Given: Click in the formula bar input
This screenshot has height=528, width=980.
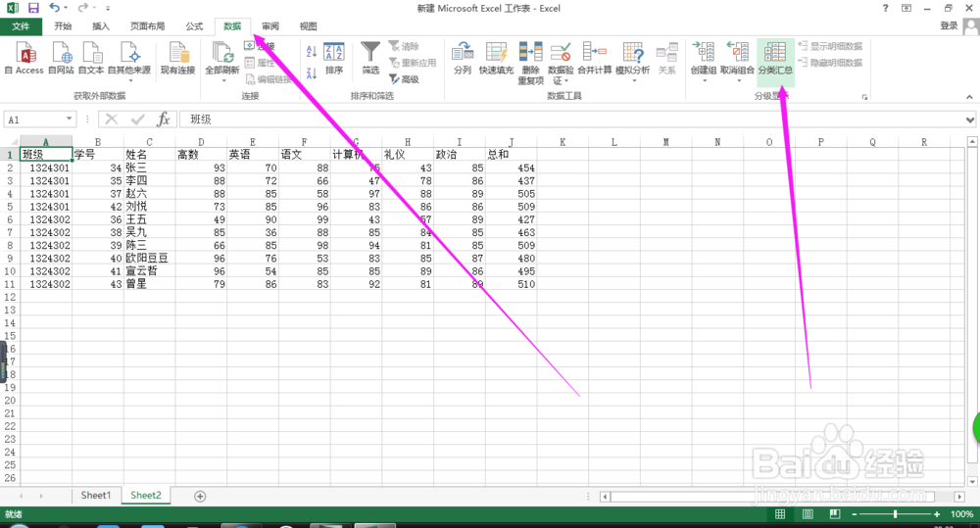Looking at the screenshot, I should [572, 120].
